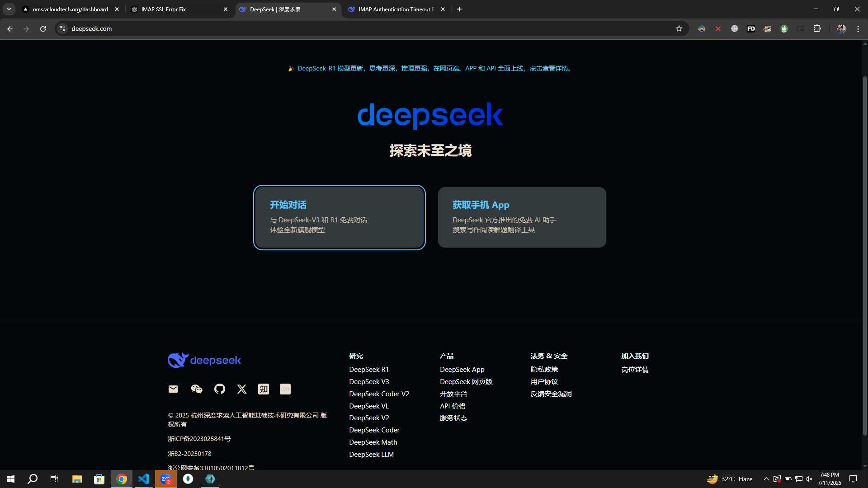The height and width of the screenshot is (488, 868).
Task: Open the DeepSeek-R1 update announcement banner
Action: coord(430,68)
